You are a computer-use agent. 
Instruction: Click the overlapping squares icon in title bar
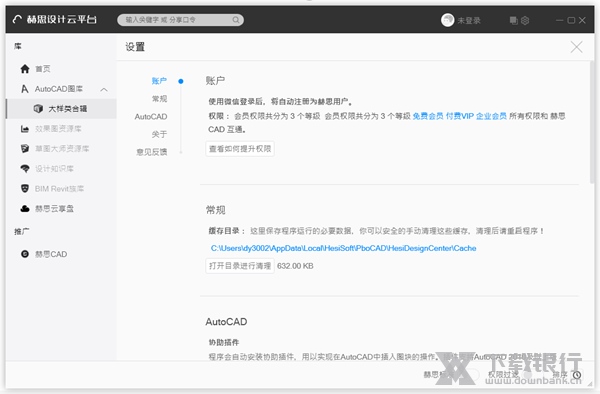514,20
